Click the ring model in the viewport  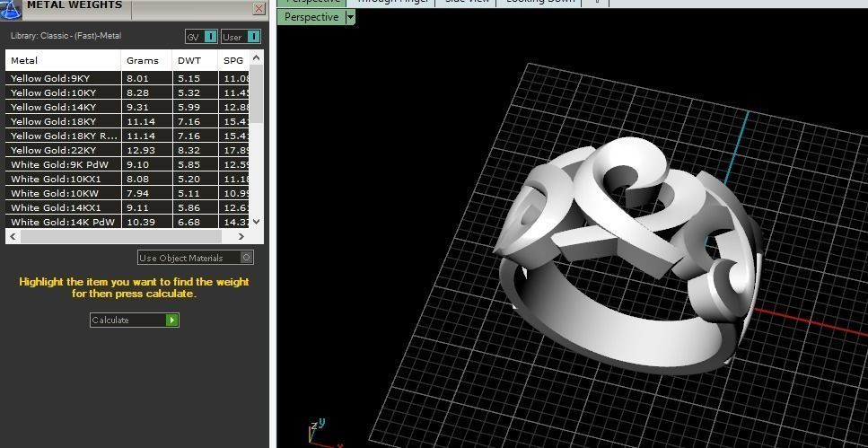[x=626, y=255]
